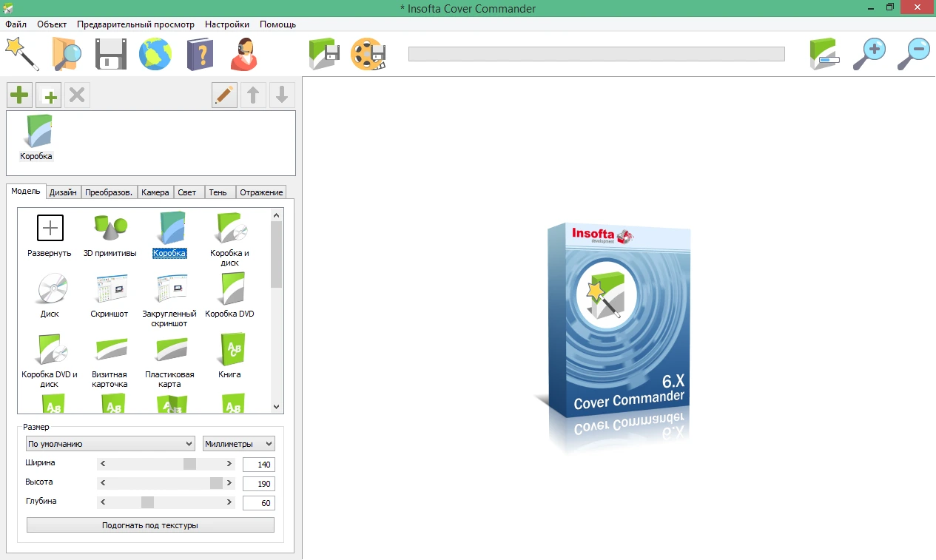
Task: Duplicate object with page plus icon
Action: [48, 95]
